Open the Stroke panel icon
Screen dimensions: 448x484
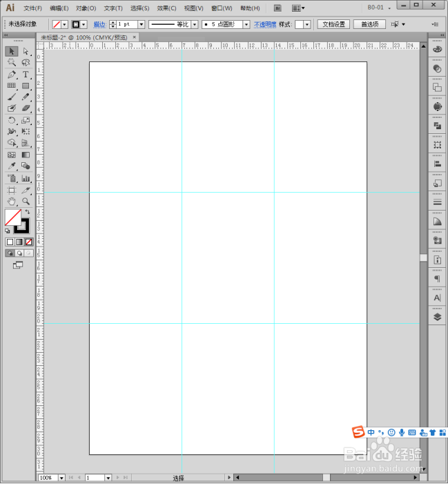click(x=437, y=202)
